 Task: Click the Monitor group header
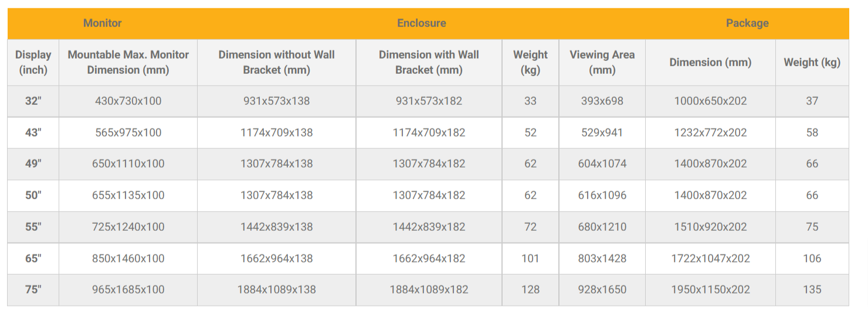click(103, 23)
